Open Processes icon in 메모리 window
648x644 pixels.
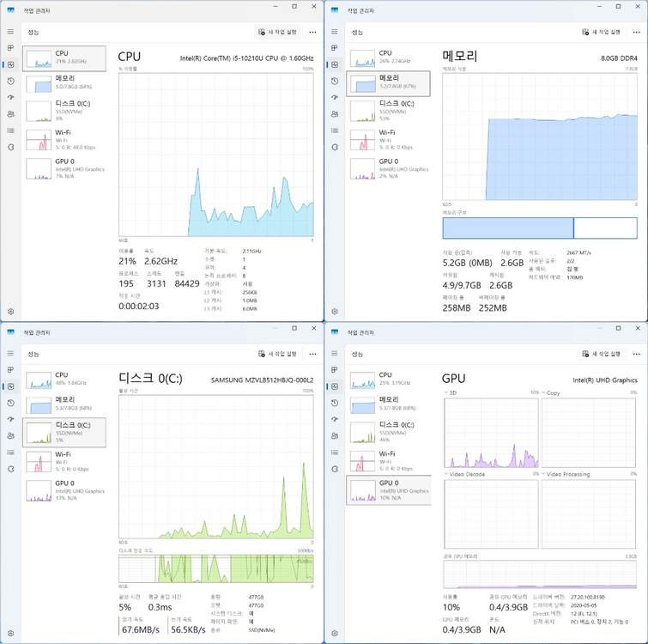coord(335,48)
